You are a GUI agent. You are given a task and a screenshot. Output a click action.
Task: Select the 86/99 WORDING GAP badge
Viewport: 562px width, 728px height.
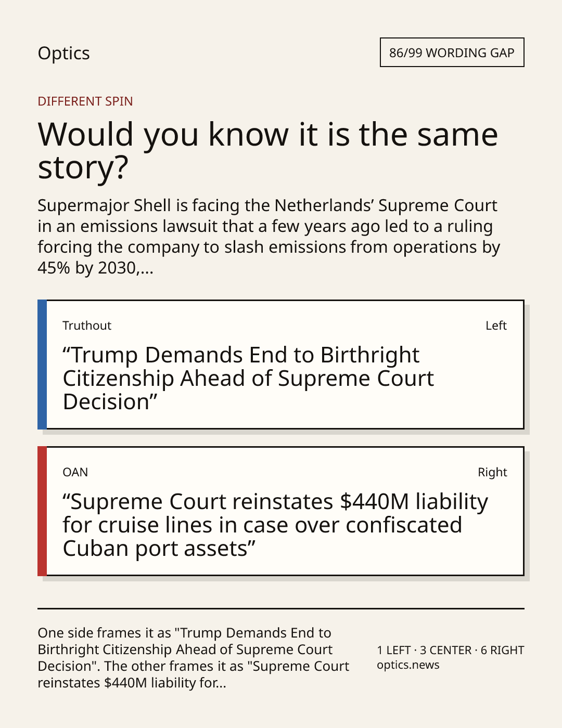click(x=452, y=53)
